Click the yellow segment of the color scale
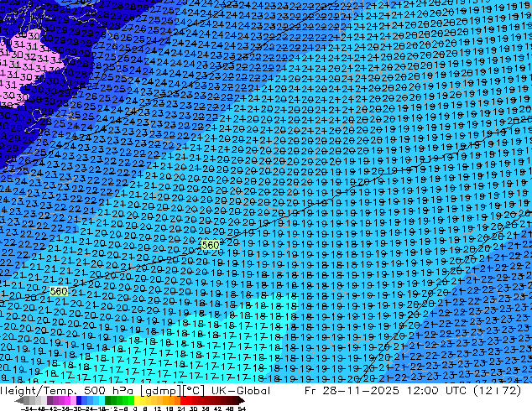The width and height of the screenshot is (532, 411). (x=137, y=401)
